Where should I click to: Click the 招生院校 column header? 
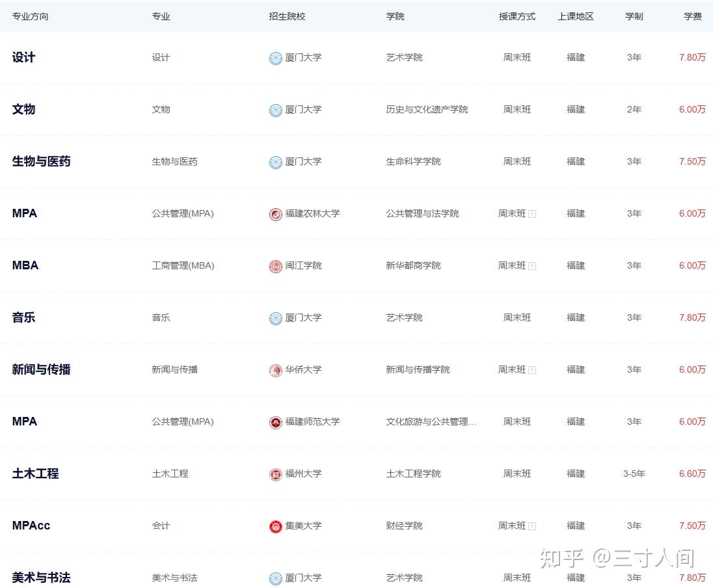(287, 16)
